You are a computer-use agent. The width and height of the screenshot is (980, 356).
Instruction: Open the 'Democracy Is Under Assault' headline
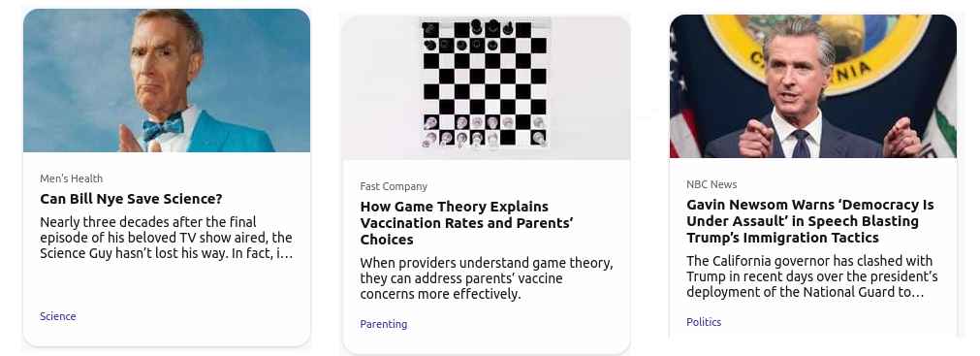click(x=810, y=221)
